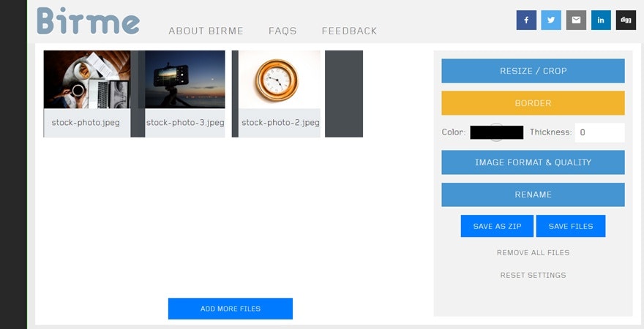
Task: Click Add More Files button
Action: pos(230,309)
